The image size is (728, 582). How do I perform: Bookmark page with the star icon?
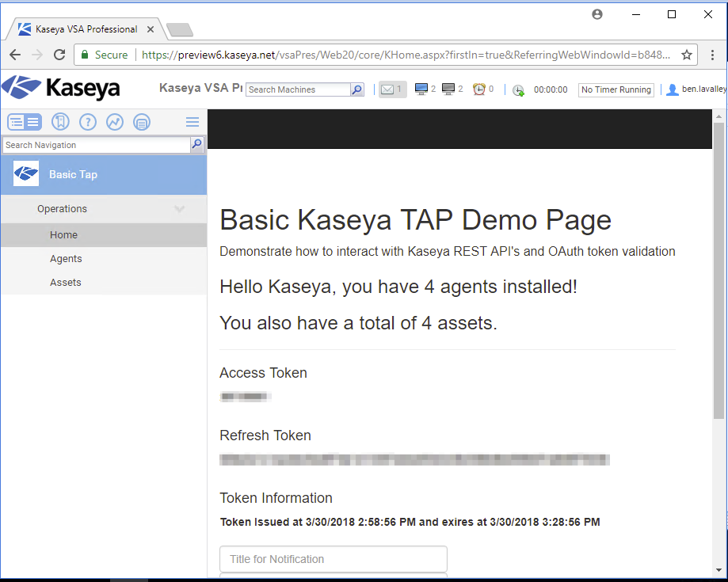pyautogui.click(x=687, y=55)
